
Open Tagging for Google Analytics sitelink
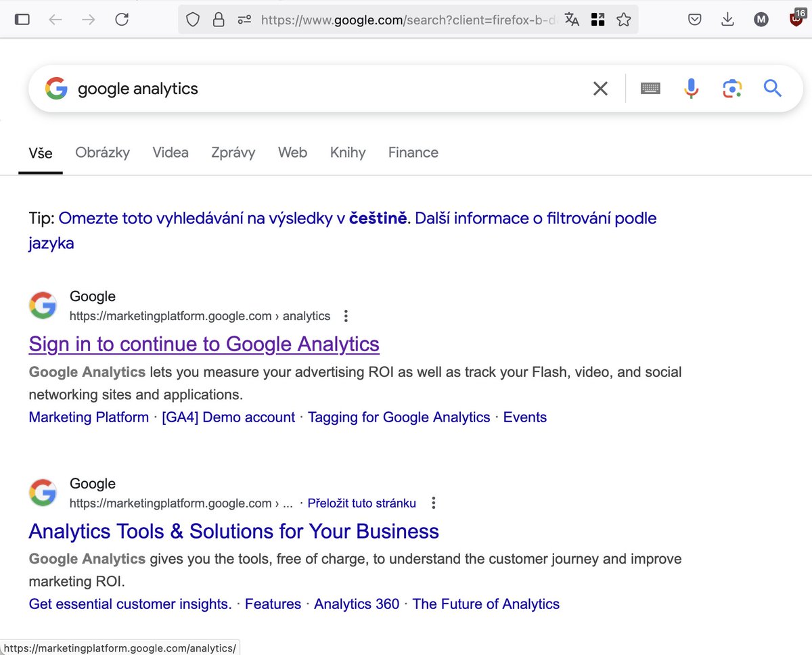click(x=399, y=417)
